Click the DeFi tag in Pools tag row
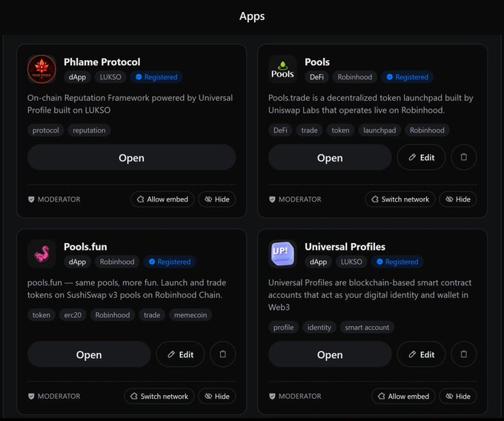This screenshot has height=421, width=504. click(280, 130)
